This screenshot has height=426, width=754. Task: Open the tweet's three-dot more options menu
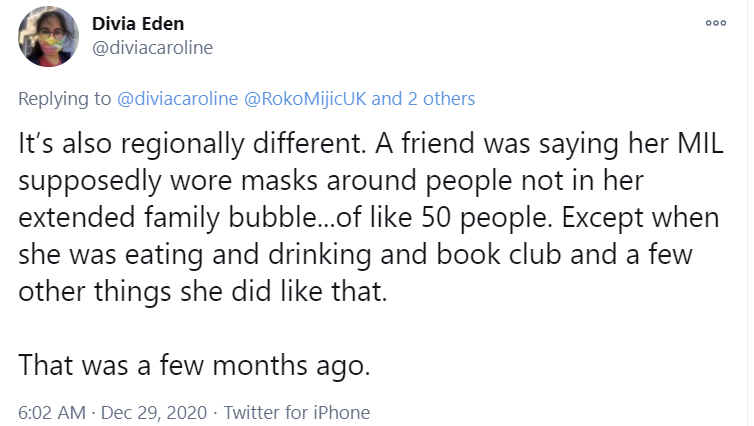(715, 23)
